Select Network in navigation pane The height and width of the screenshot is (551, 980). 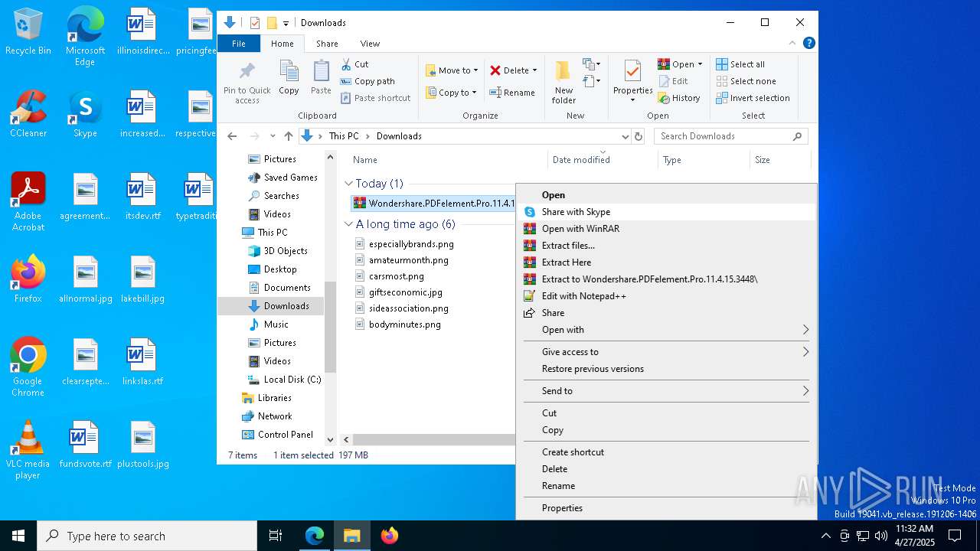[275, 416]
